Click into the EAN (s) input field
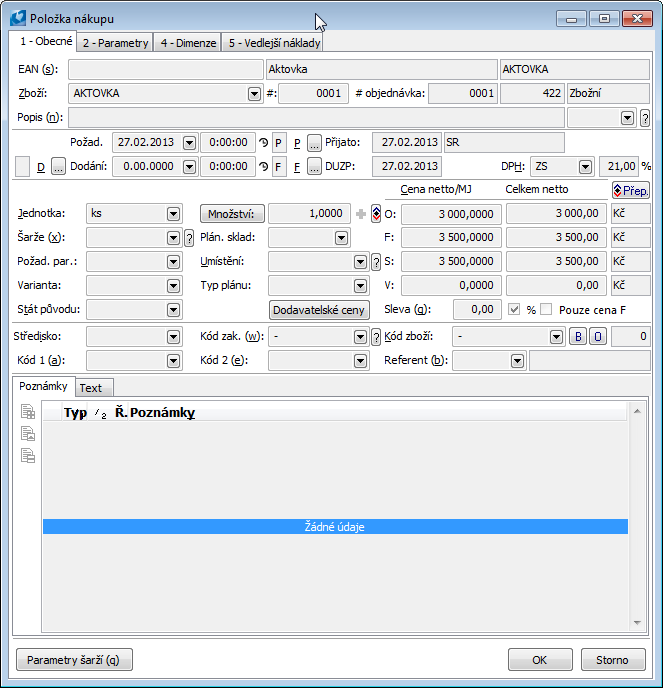The width and height of the screenshot is (663, 688). click(x=166, y=69)
